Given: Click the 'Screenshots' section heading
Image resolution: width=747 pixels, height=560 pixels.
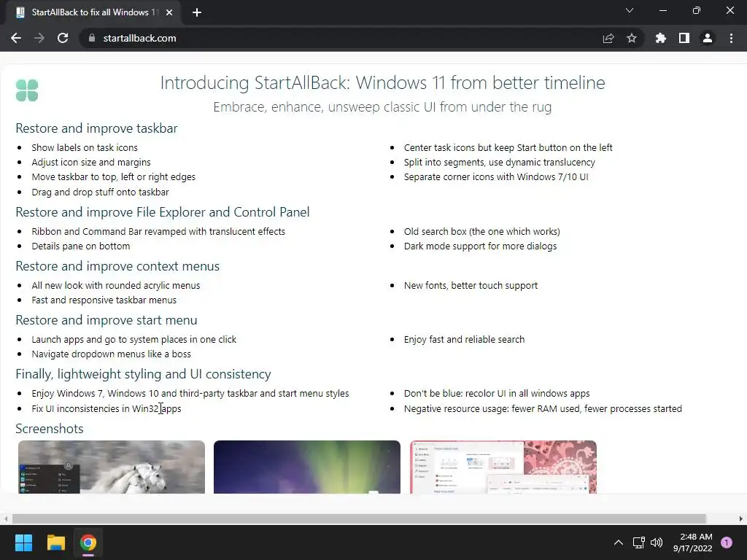Looking at the screenshot, I should click(49, 429).
